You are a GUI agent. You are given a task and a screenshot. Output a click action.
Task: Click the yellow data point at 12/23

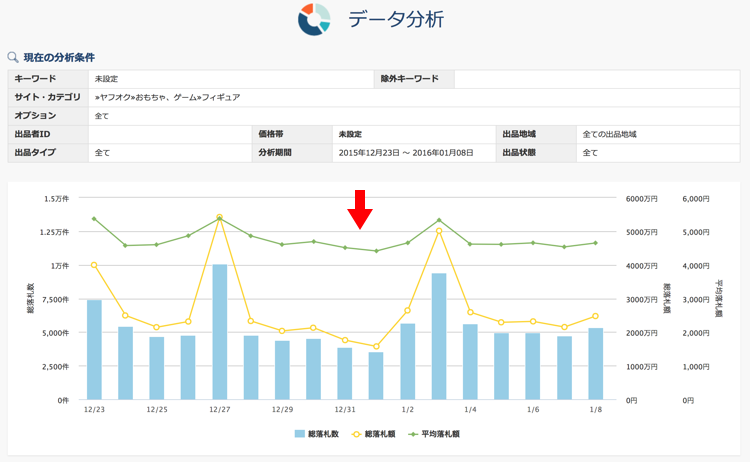[x=94, y=265]
